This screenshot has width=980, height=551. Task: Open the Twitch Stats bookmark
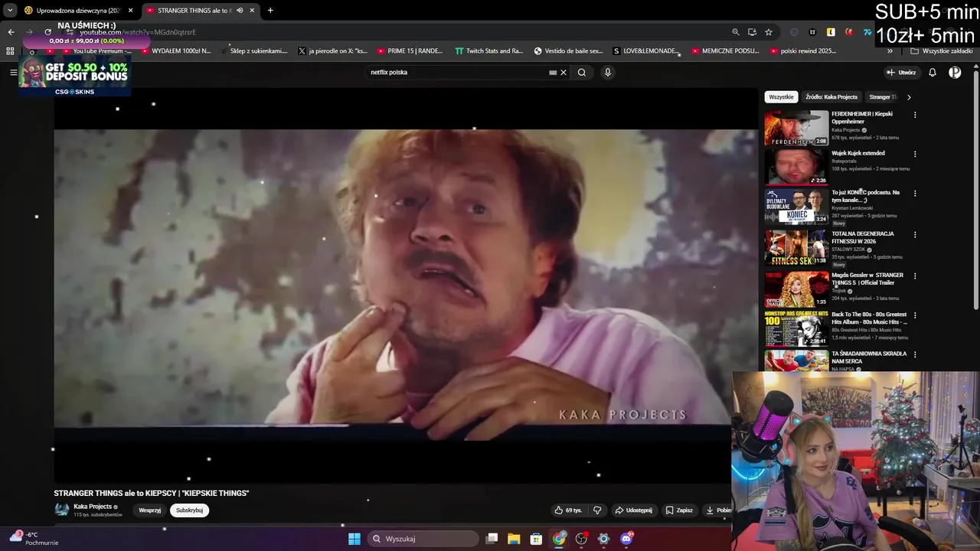488,51
